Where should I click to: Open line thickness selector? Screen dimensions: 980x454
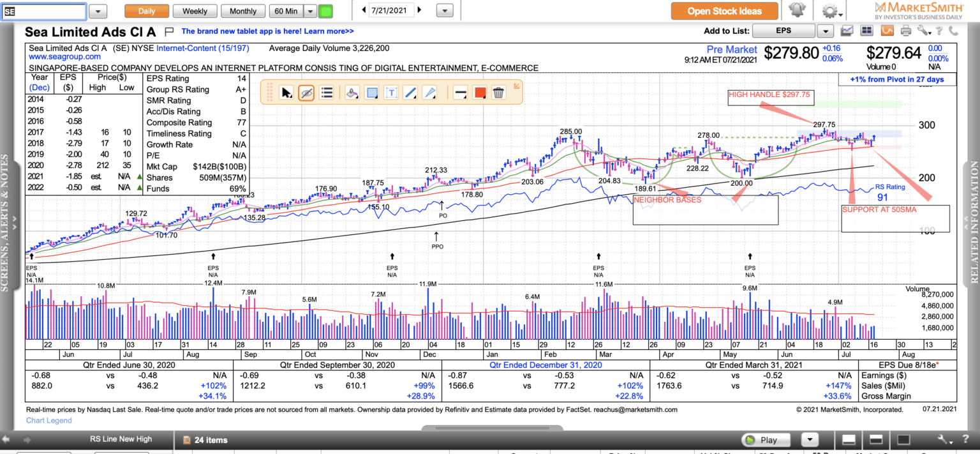459,93
